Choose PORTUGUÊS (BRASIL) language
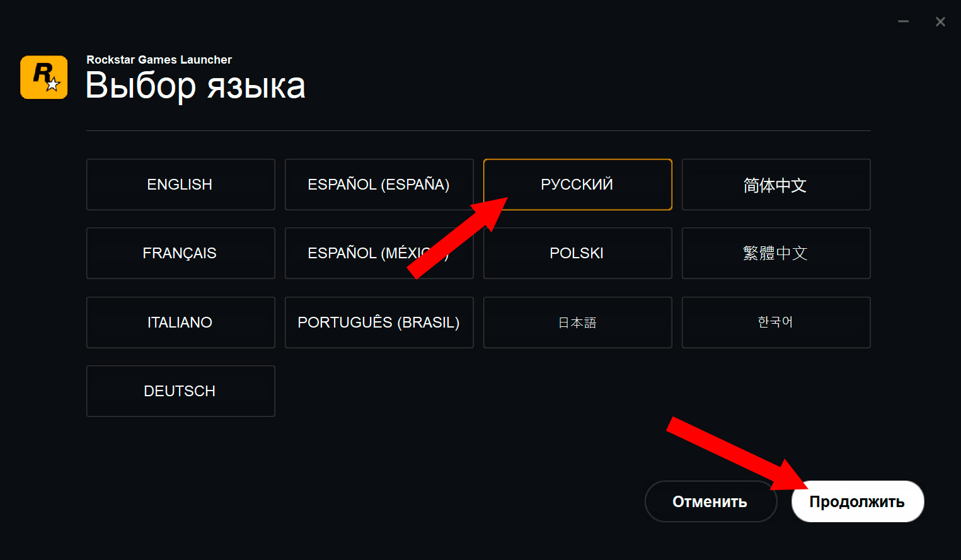Viewport: 961px width, 560px height. [x=379, y=323]
